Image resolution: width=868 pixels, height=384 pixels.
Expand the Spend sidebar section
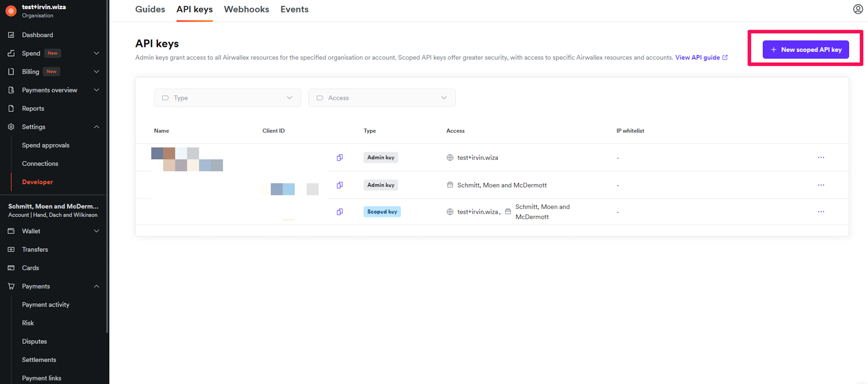tap(96, 53)
